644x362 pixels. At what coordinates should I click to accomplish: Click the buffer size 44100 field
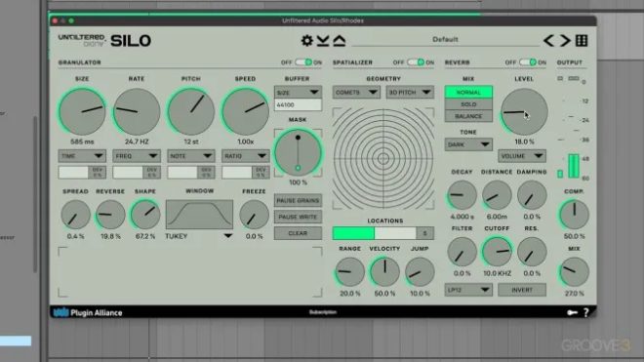pyautogui.click(x=298, y=104)
